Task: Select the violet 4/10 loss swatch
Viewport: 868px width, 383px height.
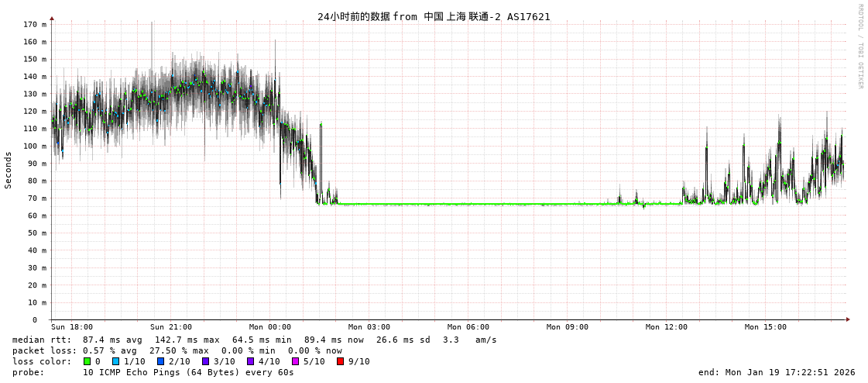Action: click(x=250, y=361)
